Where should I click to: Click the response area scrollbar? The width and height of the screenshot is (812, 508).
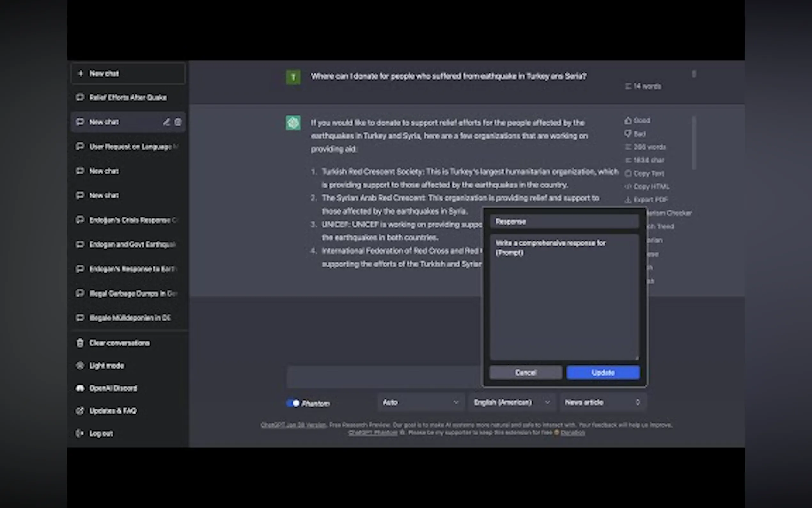[694, 143]
